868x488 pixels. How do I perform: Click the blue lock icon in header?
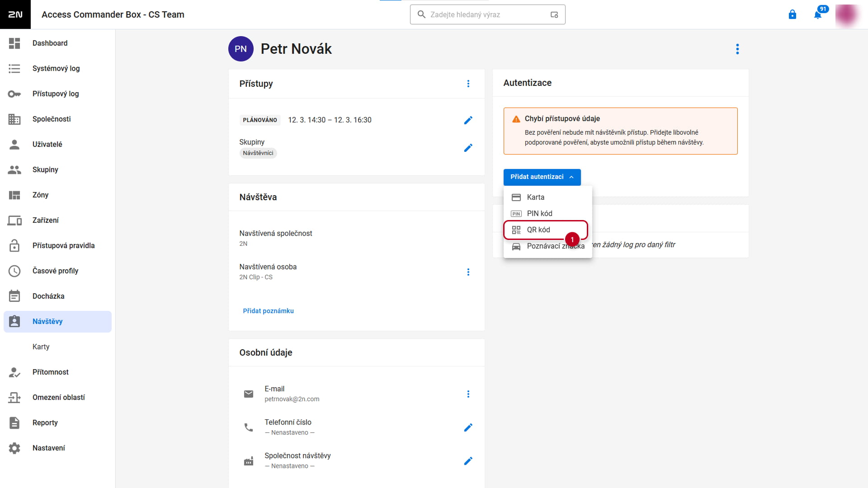coord(793,14)
